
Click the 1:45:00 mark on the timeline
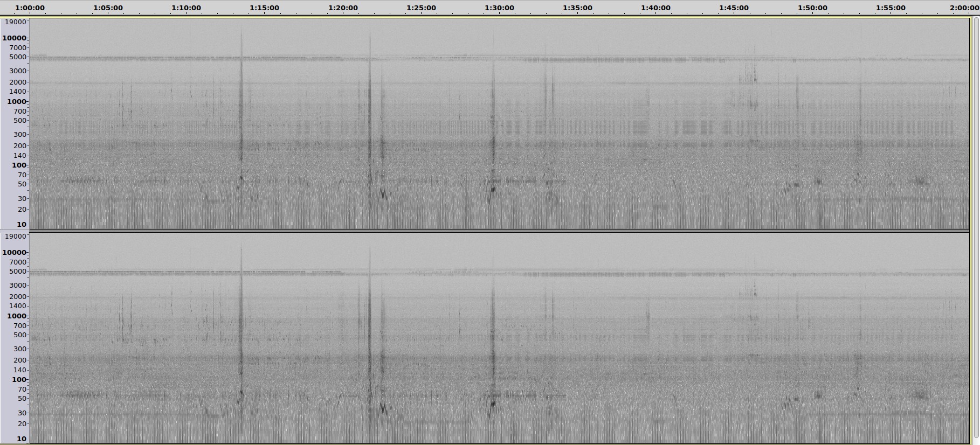[734, 8]
